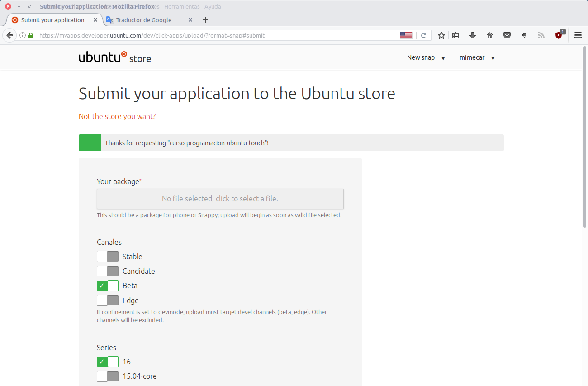Save page to Pocket icon
The height and width of the screenshot is (386, 588).
507,35
